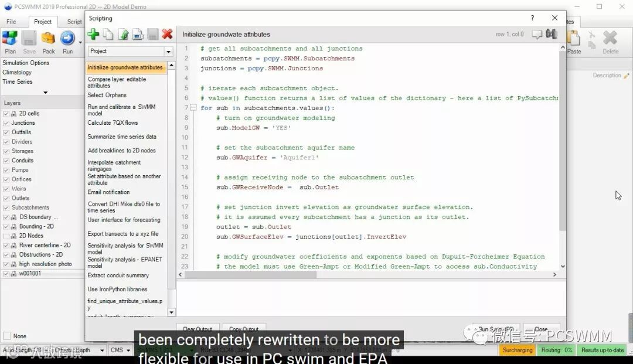The width and height of the screenshot is (633, 364).
Task: Click the Copy Output button
Action: pyautogui.click(x=244, y=328)
